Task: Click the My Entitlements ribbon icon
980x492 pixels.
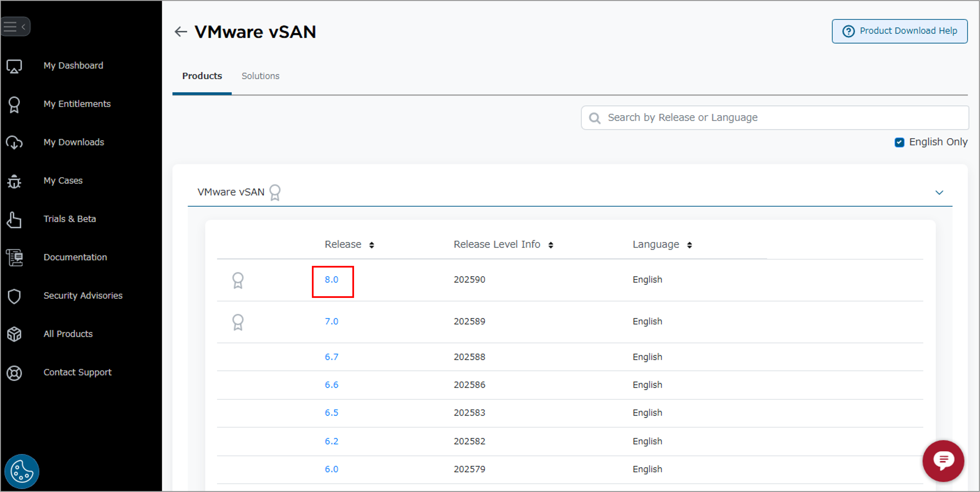Action: (x=14, y=105)
